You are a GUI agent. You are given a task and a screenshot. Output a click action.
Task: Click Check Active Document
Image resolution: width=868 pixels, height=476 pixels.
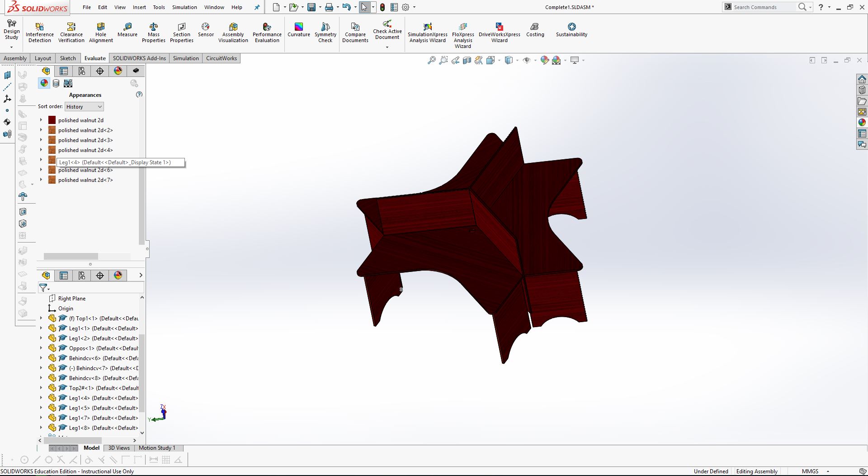[x=387, y=29]
